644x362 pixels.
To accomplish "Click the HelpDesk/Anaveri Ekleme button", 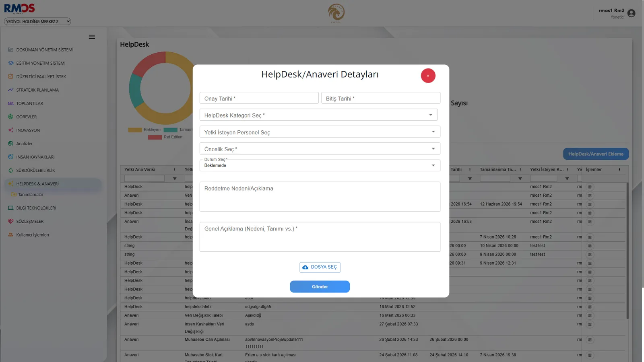I will [596, 154].
